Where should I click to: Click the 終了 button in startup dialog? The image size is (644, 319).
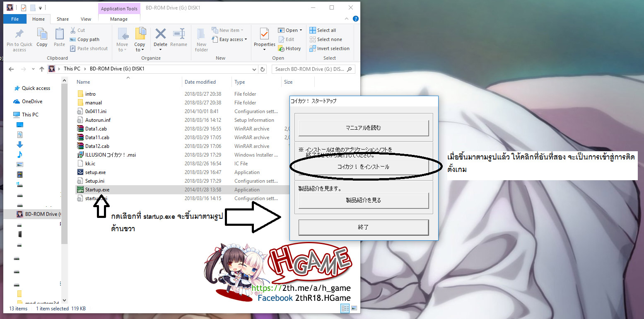363,227
